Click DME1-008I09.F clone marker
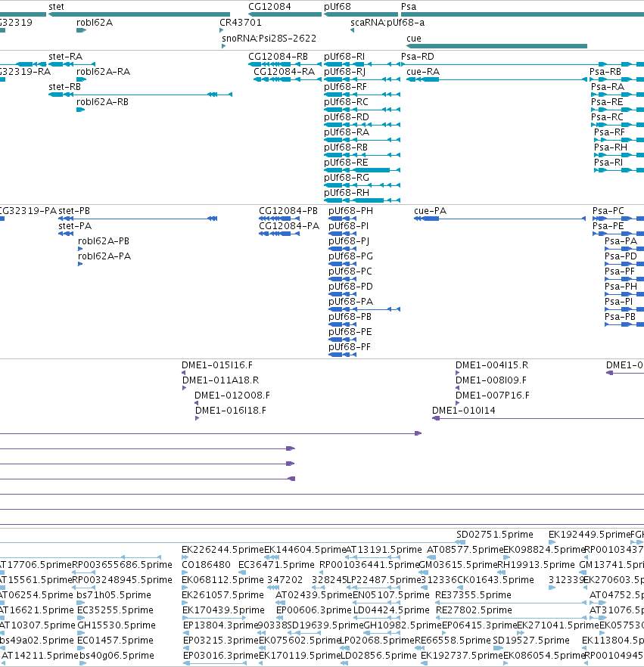The image size is (644, 667). [457, 388]
